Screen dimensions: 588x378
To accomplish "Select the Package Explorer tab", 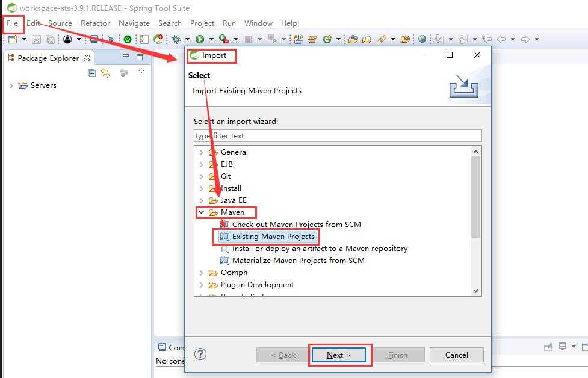I will point(48,58).
